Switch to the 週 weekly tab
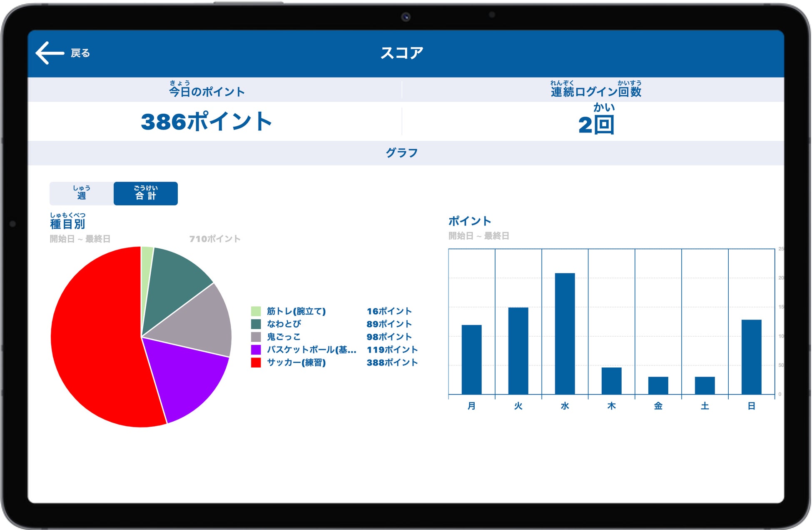 [x=82, y=193]
